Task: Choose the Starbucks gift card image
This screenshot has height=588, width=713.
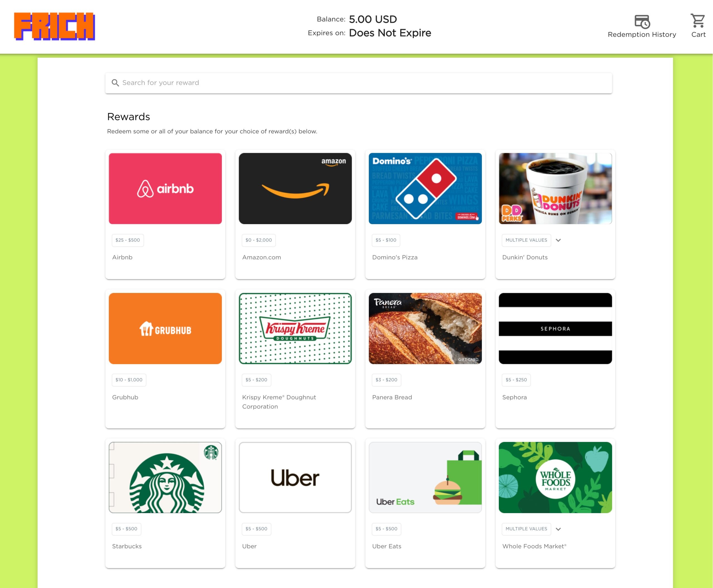Action: click(165, 477)
